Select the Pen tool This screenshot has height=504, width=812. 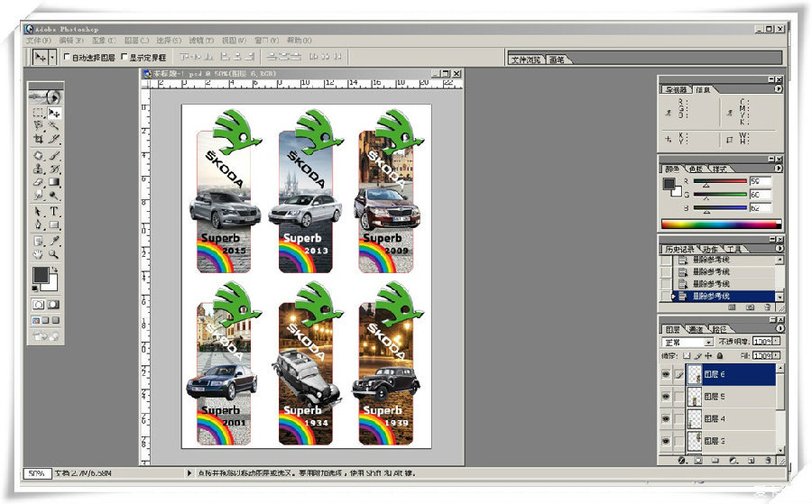click(38, 225)
